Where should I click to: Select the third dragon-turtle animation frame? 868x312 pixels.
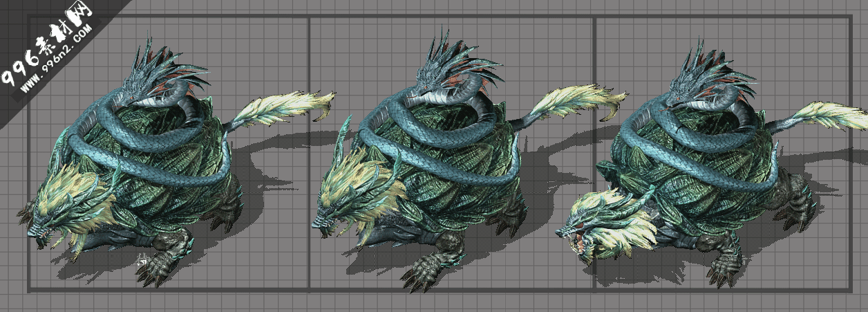coord(723,154)
